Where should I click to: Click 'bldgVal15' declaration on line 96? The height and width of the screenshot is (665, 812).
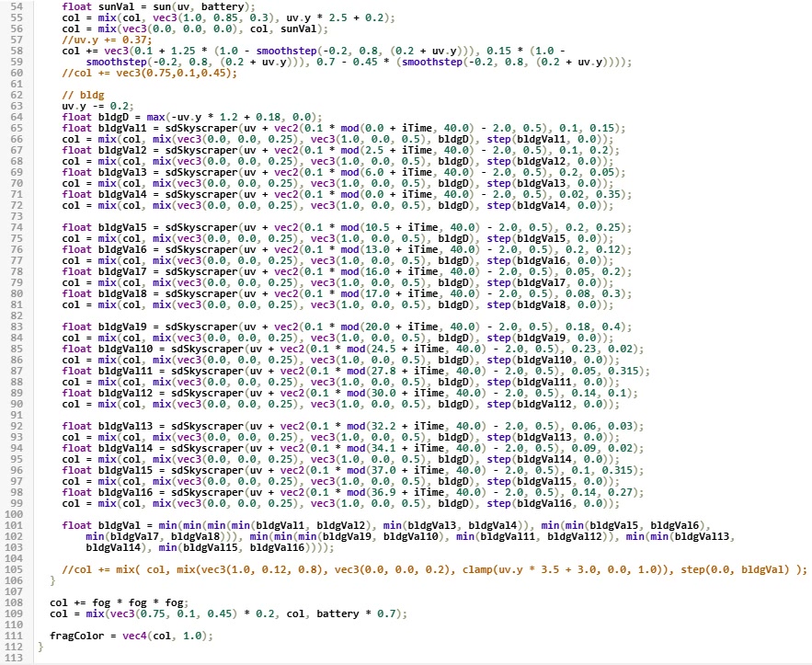(x=125, y=470)
